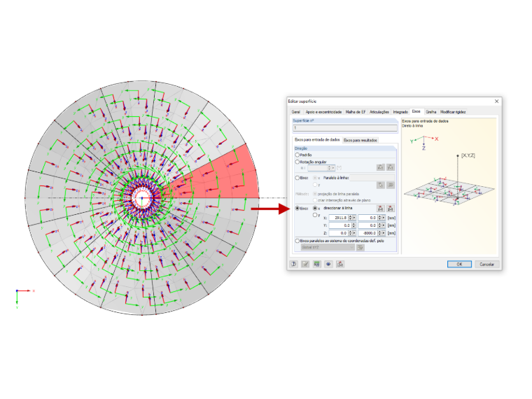
Task: Click spinner arrows of second X coordinate field
Action: [x=379, y=218]
